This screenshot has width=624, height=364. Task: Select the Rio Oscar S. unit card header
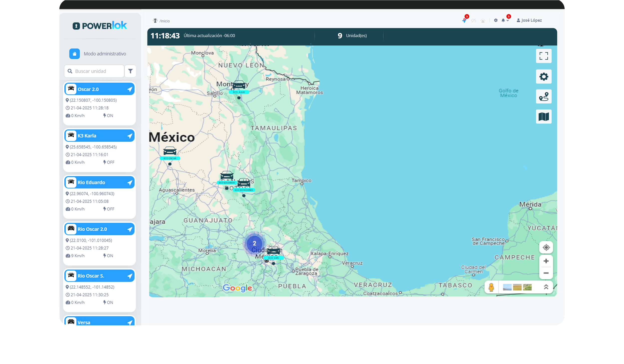click(x=100, y=275)
